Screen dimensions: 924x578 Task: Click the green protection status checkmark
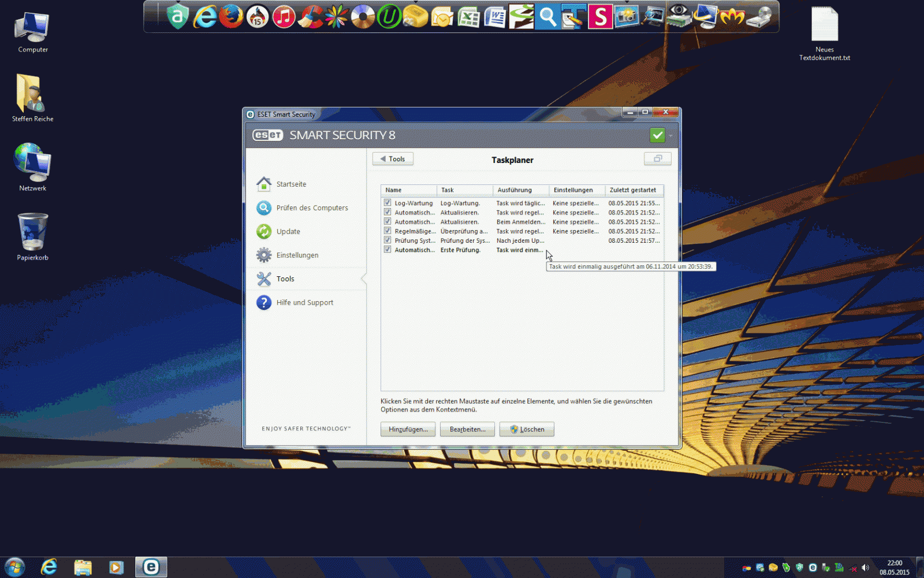click(x=657, y=135)
